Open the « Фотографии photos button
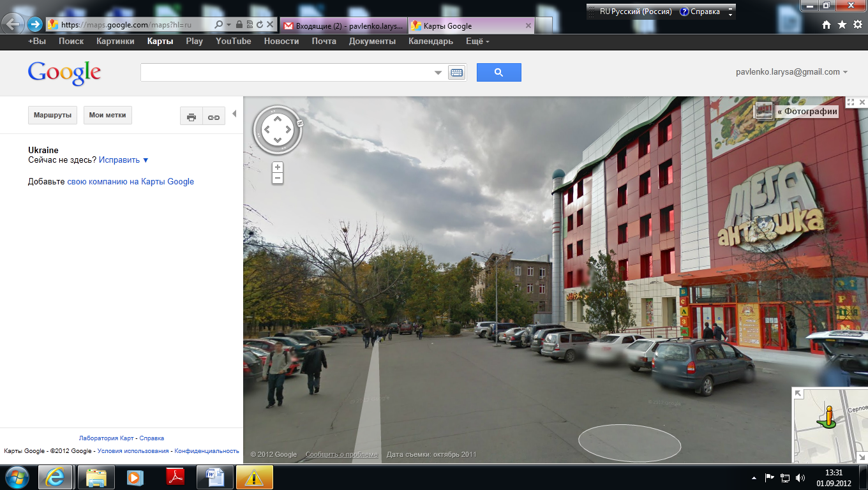The height and width of the screenshot is (490, 868). [x=796, y=111]
